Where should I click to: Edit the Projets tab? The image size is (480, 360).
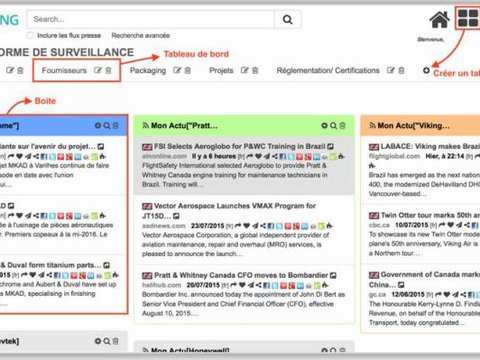click(245, 70)
